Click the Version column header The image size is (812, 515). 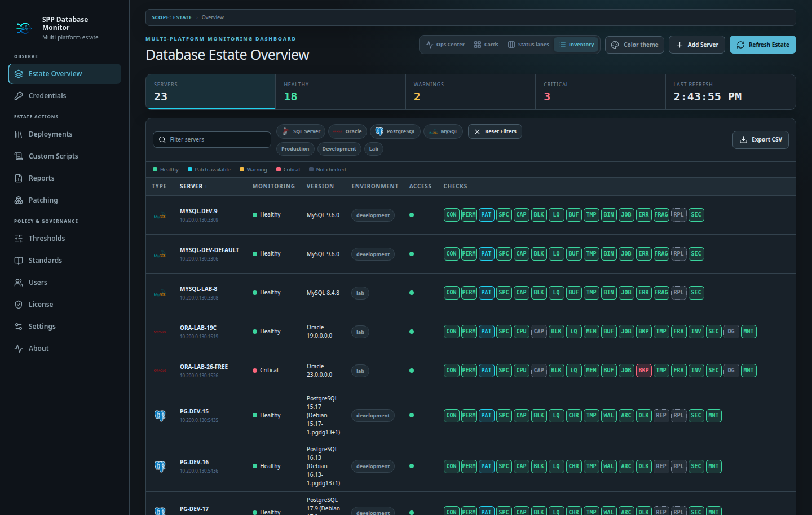[320, 187]
